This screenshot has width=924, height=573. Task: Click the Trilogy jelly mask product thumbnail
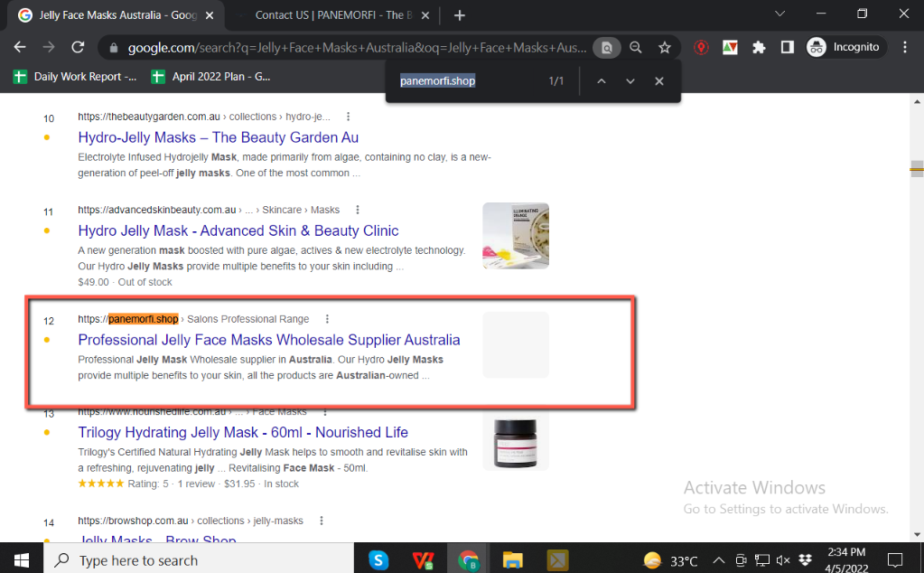(x=516, y=441)
